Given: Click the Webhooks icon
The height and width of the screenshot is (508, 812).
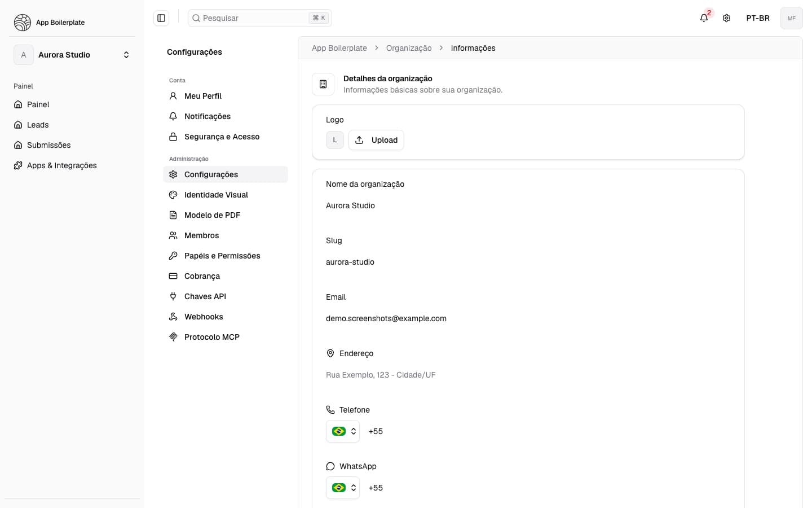Looking at the screenshot, I should pyautogui.click(x=173, y=317).
